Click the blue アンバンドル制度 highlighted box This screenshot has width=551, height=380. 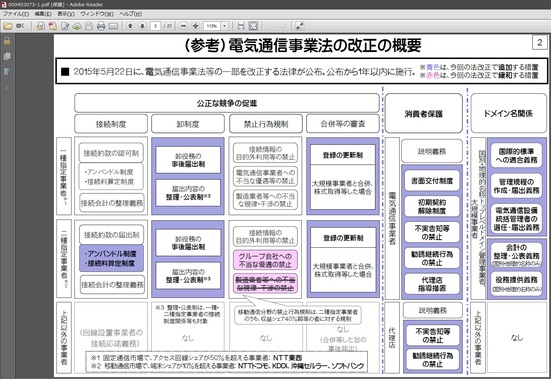tap(111, 258)
